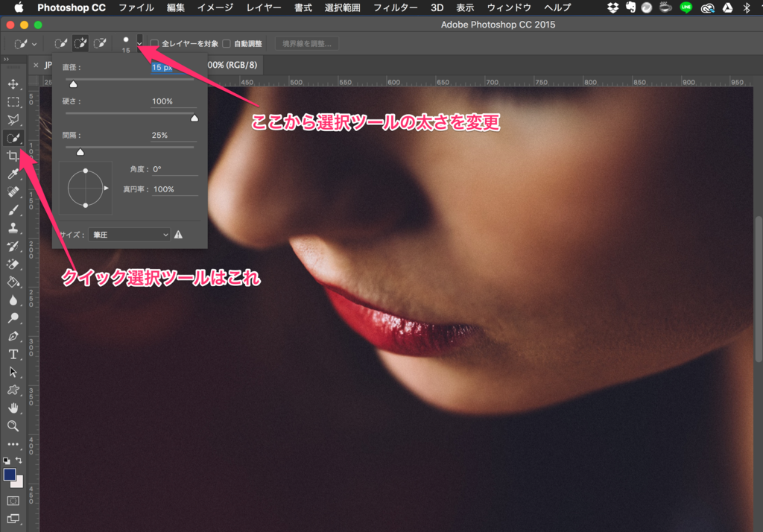Change screen mode at toolbox bottom
Screen dimensions: 763x532
pyautogui.click(x=13, y=519)
